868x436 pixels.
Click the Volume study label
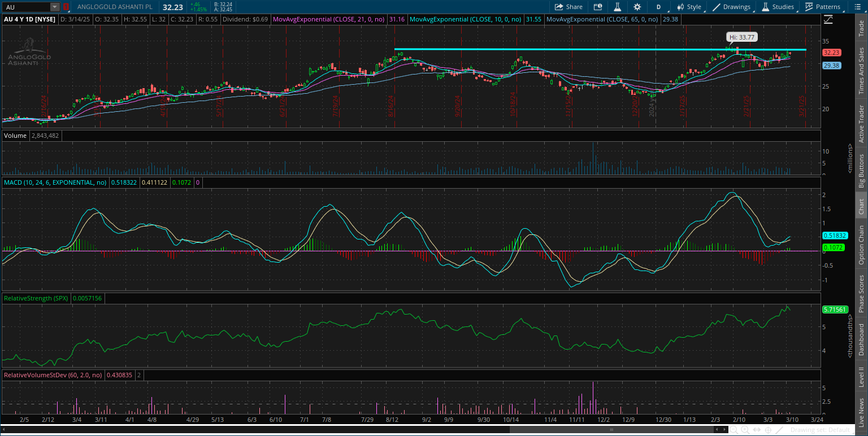15,136
